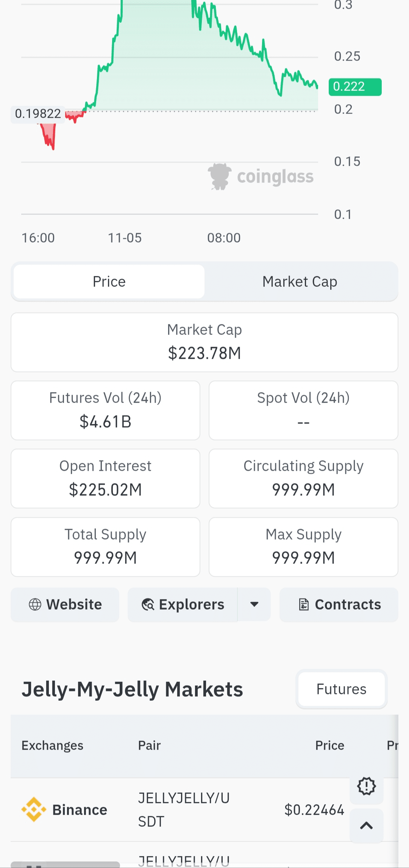Click the Contracts document icon

click(304, 605)
